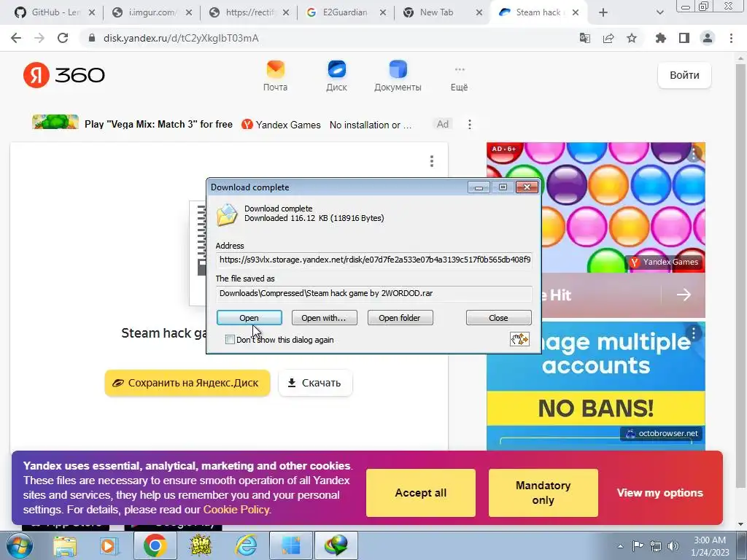Open Yandex Документы icon
The image size is (747, 560).
click(x=398, y=76)
